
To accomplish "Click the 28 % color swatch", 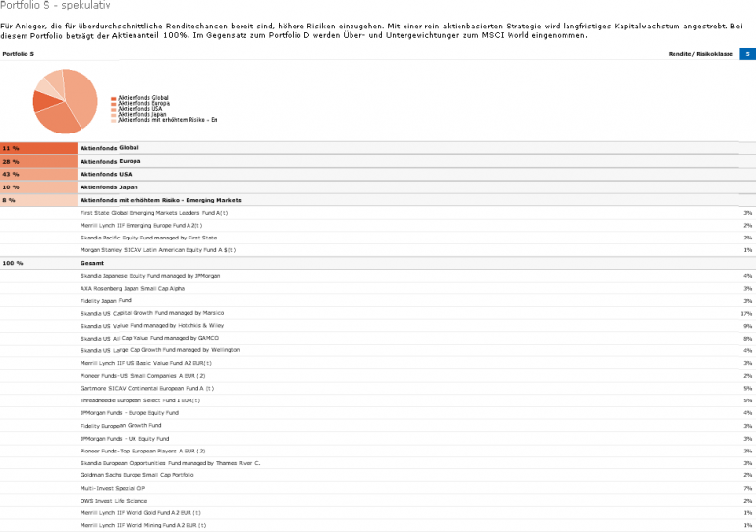I will click(x=38, y=161).
